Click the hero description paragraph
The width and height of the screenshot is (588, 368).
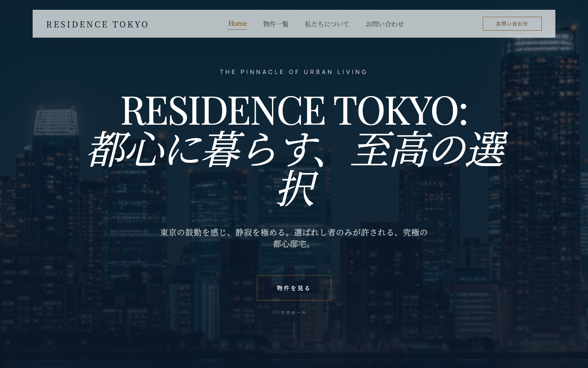[x=294, y=239]
